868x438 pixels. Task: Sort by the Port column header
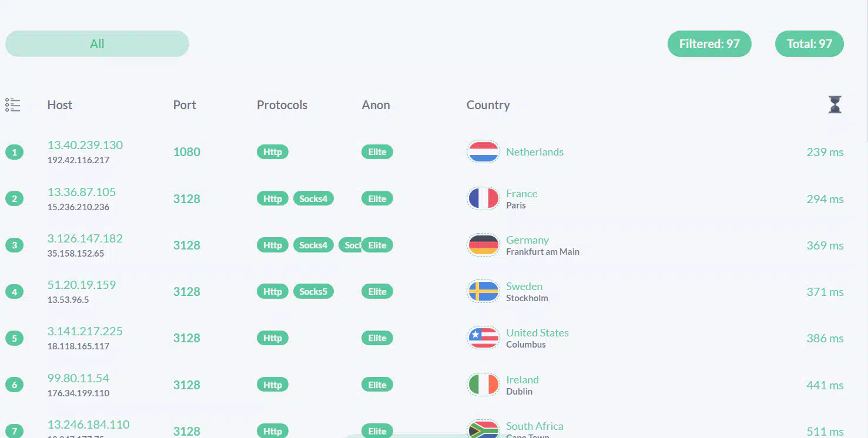(185, 105)
